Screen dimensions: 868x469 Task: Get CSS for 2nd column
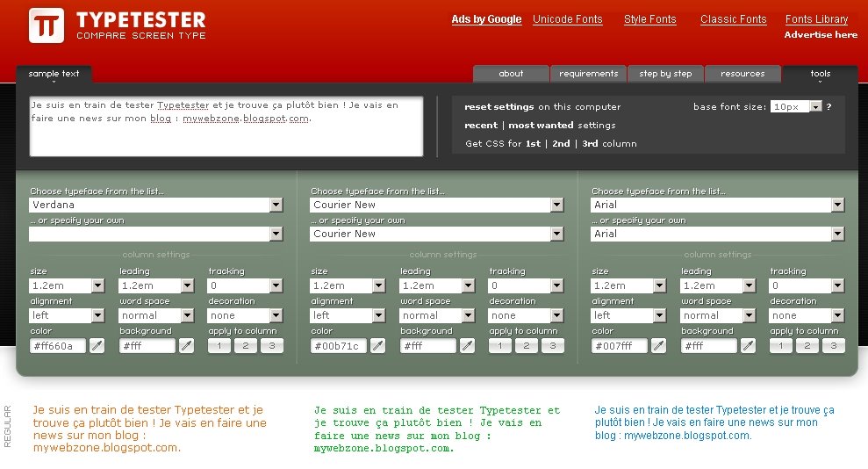[x=561, y=143]
